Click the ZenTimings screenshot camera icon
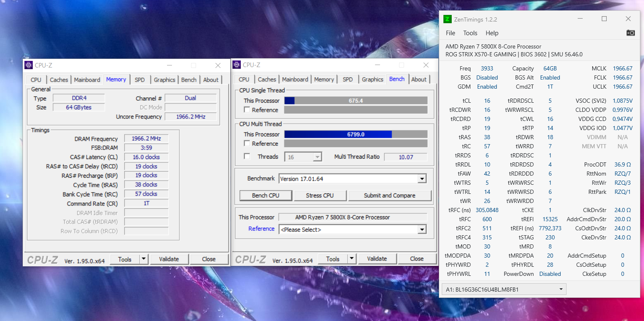The image size is (644, 321). point(630,33)
